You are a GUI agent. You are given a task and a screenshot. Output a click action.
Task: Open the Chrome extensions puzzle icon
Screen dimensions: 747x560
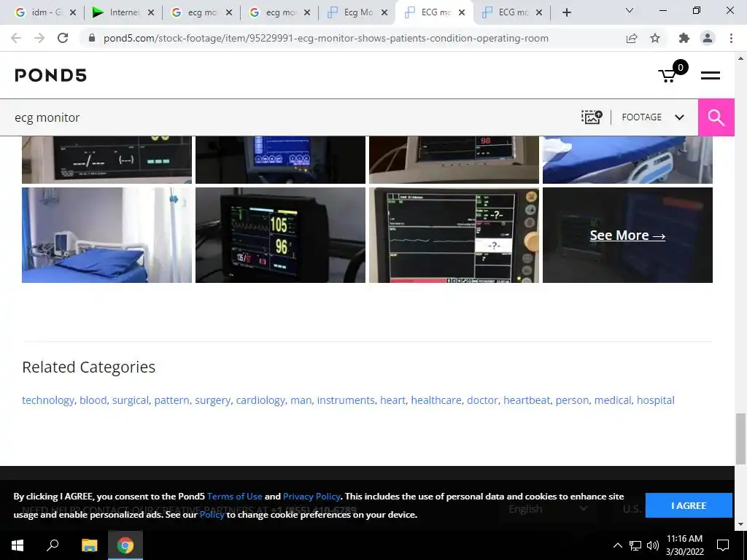click(x=684, y=38)
